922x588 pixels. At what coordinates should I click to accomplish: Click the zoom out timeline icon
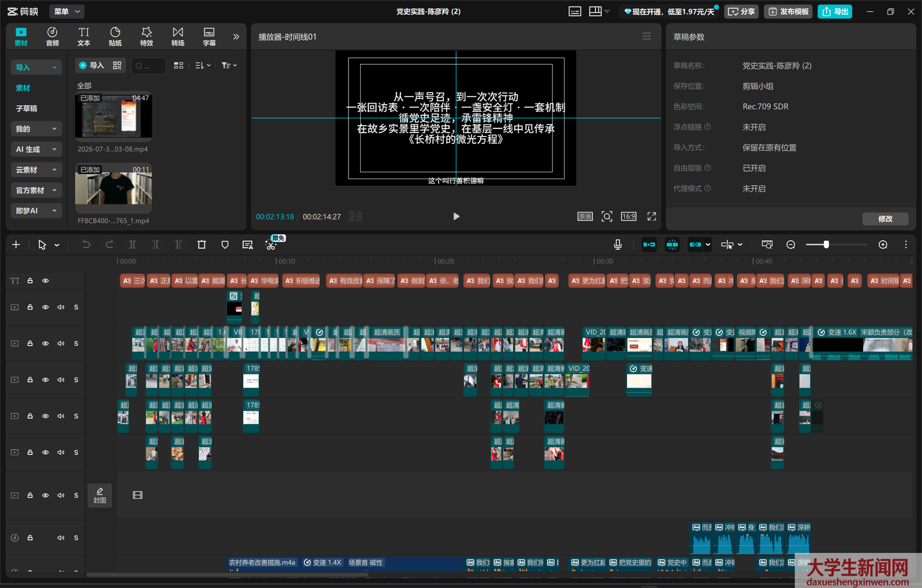pos(791,245)
